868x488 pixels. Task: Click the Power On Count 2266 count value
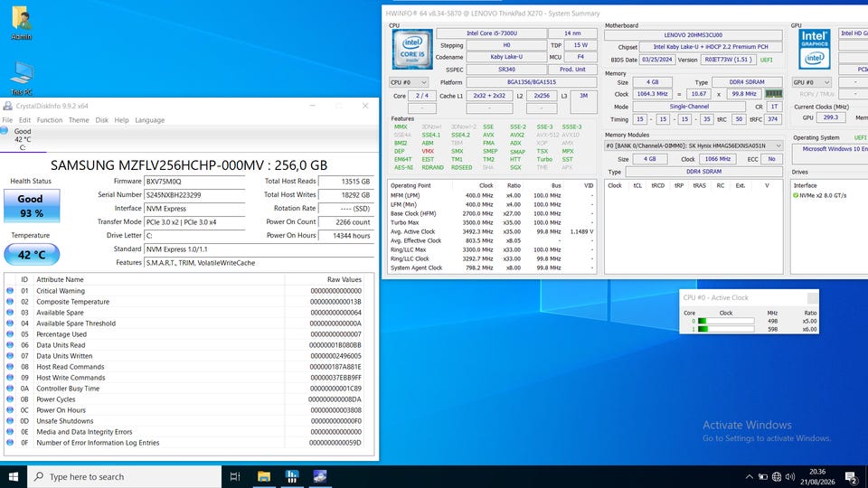click(346, 222)
